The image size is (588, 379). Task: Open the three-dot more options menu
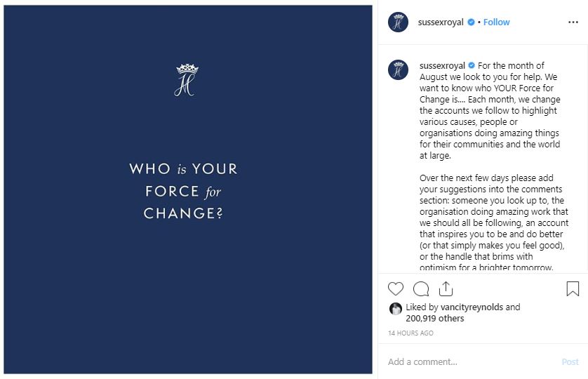[573, 22]
